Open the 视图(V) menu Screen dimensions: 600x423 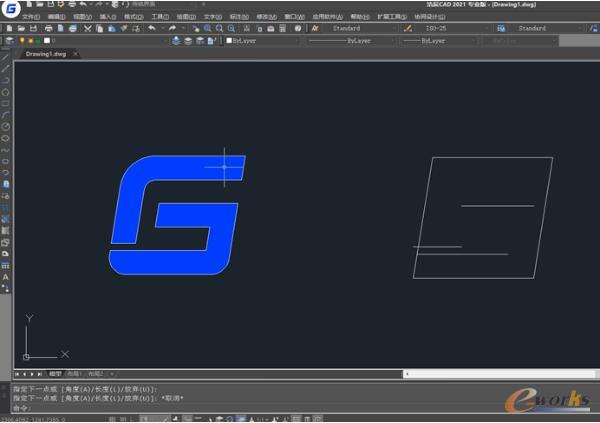82,17
